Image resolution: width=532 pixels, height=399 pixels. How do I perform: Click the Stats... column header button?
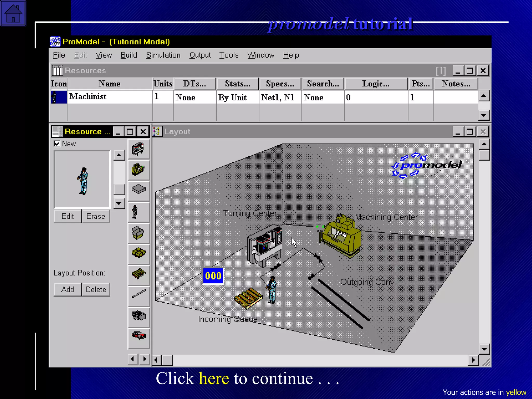point(237,84)
